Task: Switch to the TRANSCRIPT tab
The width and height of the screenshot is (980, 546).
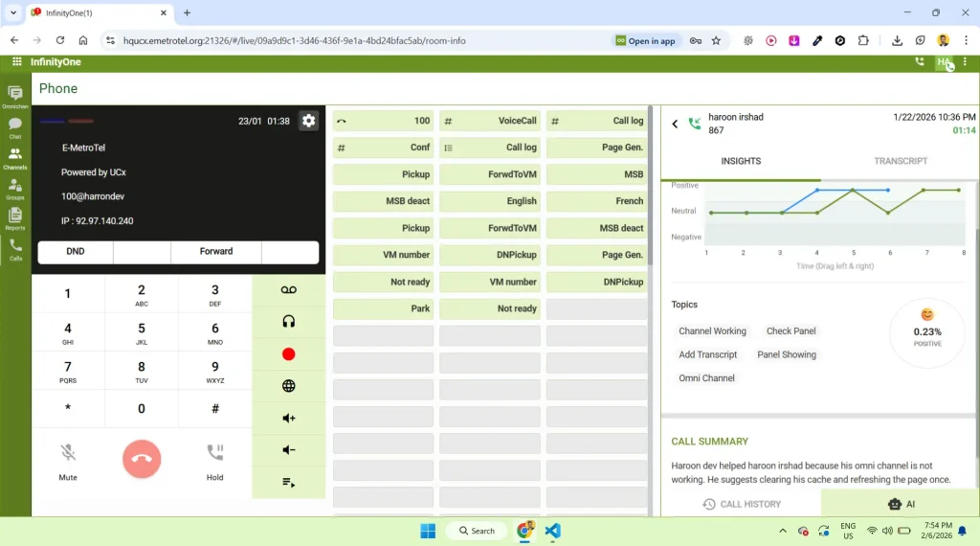Action: [x=900, y=161]
